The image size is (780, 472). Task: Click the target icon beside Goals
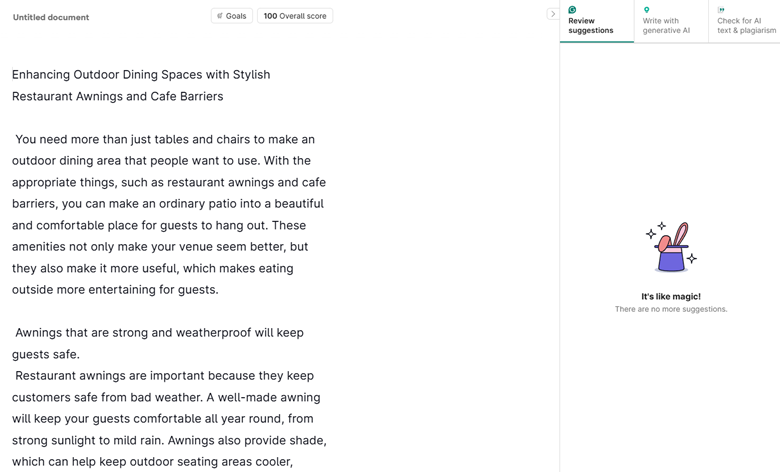tap(220, 16)
